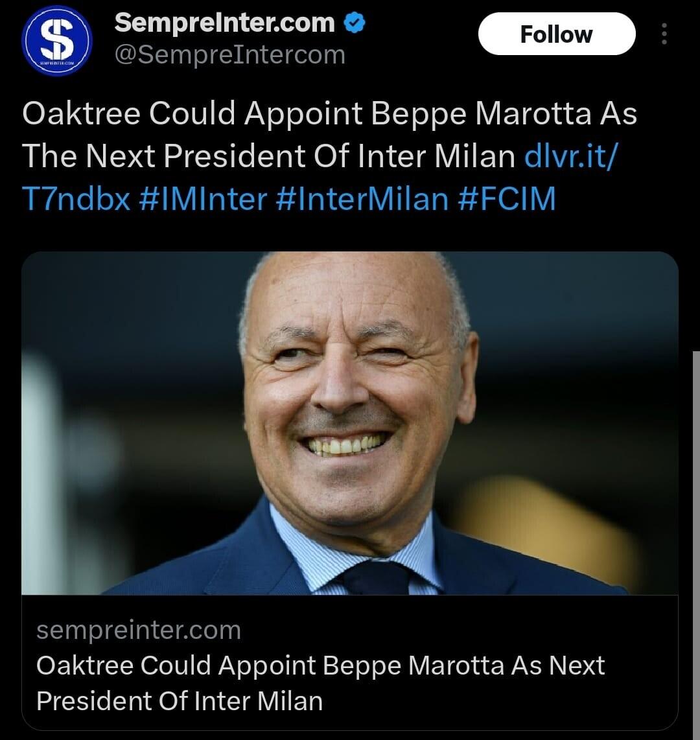Click the T7ndbx link continuation text
The width and height of the screenshot is (700, 740).
pos(76,199)
